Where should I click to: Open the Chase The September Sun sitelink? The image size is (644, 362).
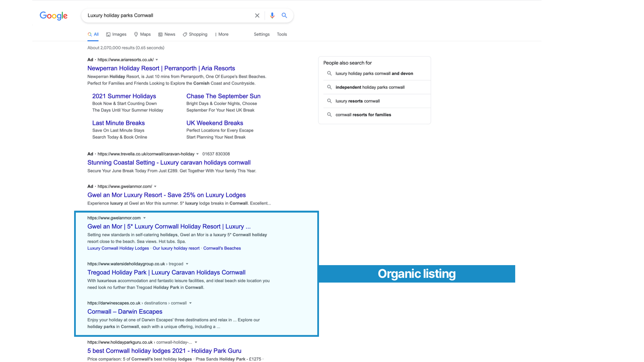pos(223,96)
